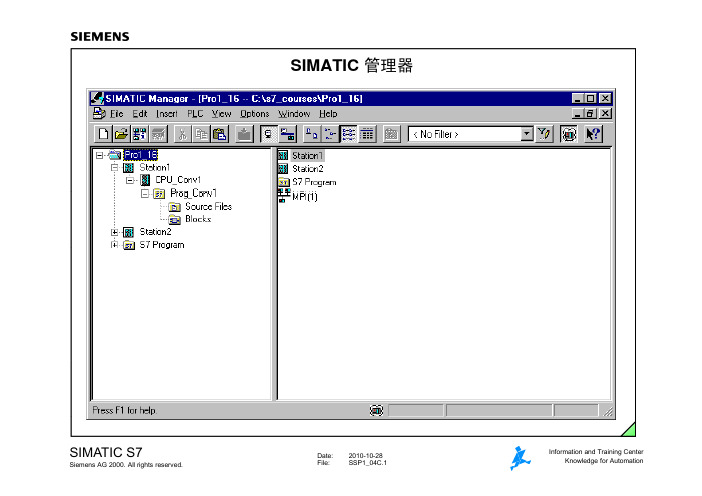Collapse the Prog_Conv1 tree node
This screenshot has height=496, width=702.
(145, 193)
